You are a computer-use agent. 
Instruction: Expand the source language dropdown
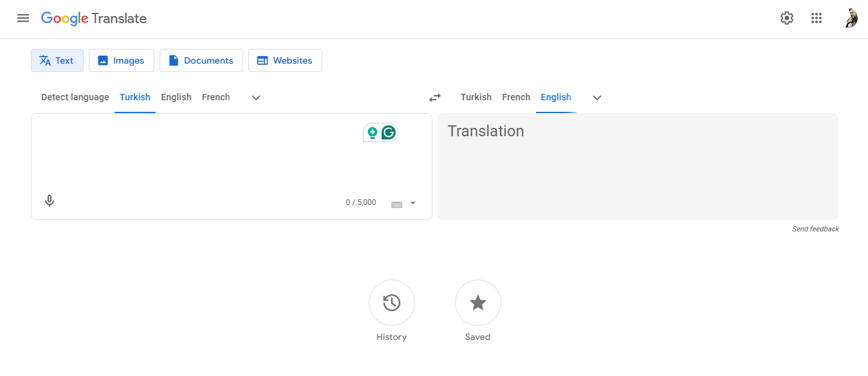[255, 97]
